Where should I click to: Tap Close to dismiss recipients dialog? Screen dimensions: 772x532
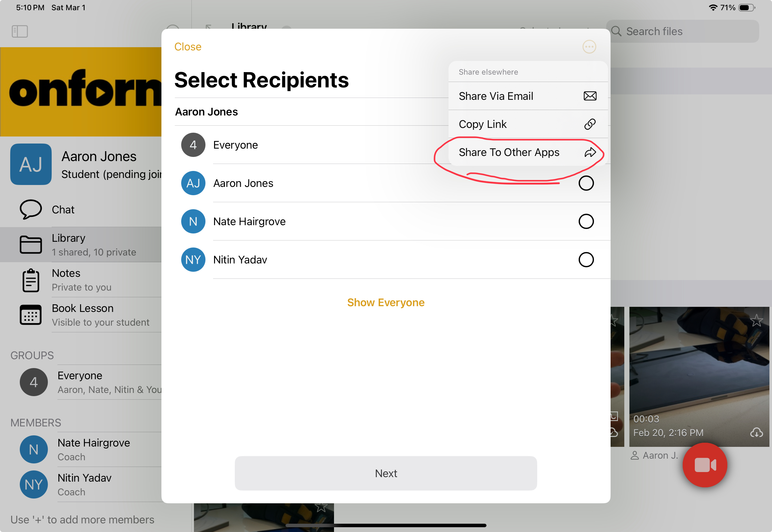tap(188, 47)
